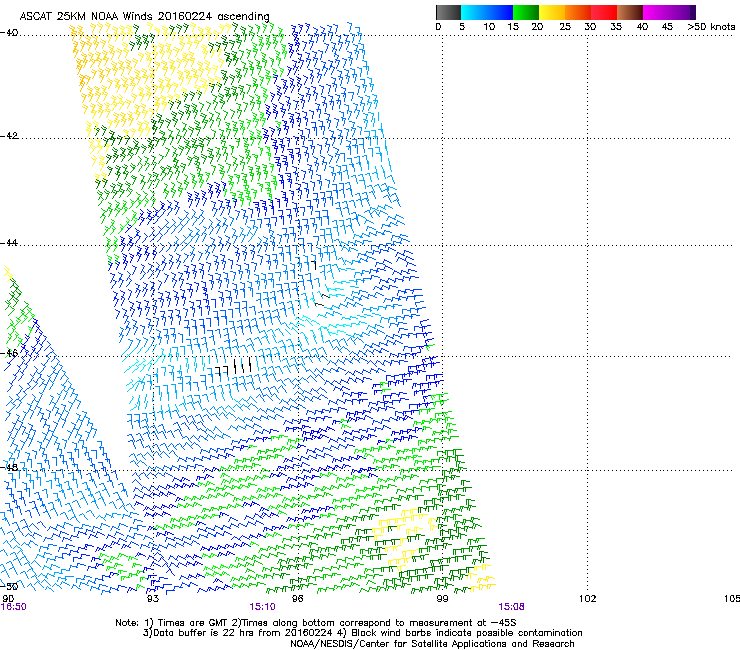Click the 'NOAA/NESDIS/Center for Satellite Applications and Research' credit
740x650 pixels.
pyautogui.click(x=432, y=644)
